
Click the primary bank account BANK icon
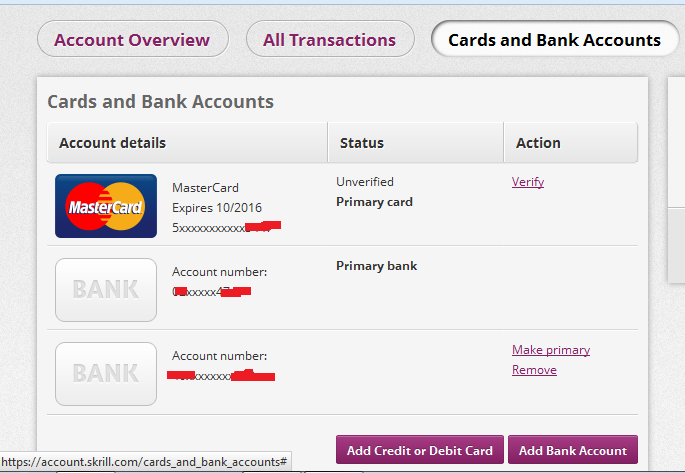(106, 290)
